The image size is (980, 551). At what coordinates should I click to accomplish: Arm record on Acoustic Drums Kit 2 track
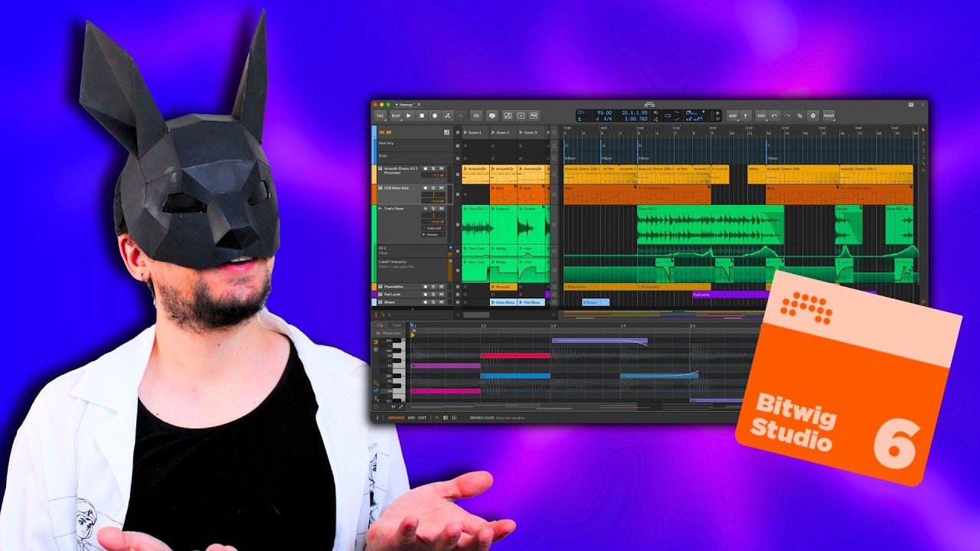tap(425, 168)
